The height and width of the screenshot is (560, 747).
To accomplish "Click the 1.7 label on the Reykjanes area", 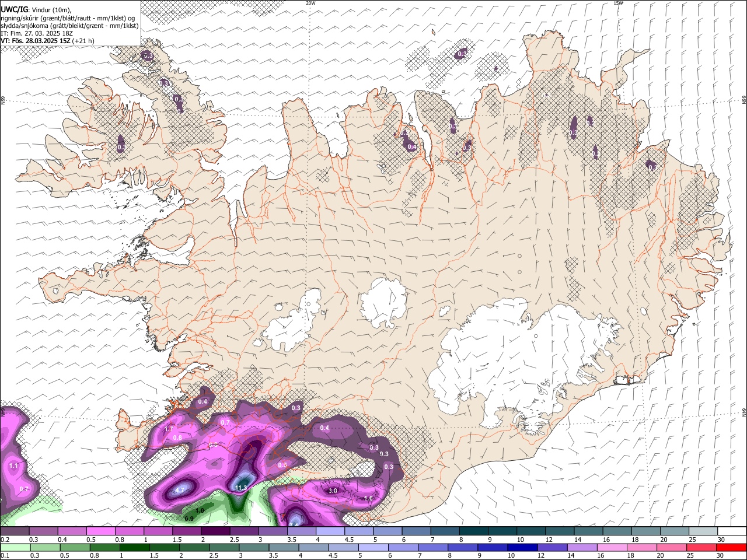I will [169, 429].
